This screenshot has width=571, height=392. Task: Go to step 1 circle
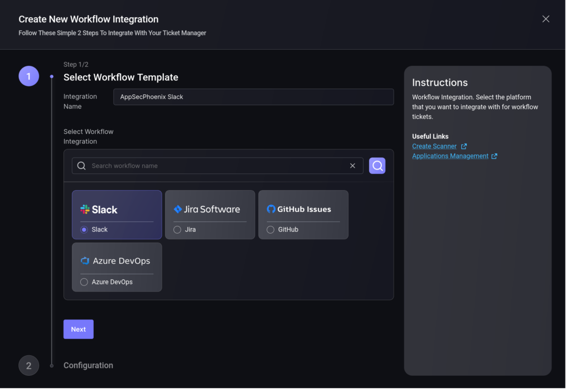click(29, 77)
